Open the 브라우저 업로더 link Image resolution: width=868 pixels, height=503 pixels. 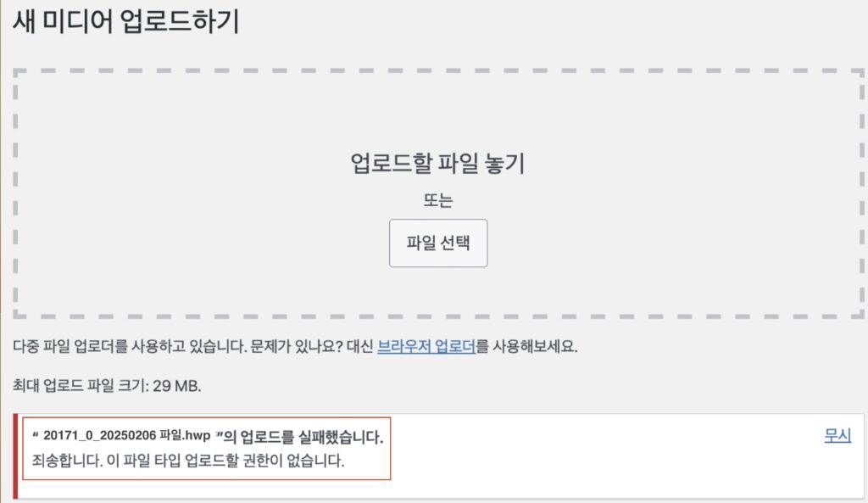point(426,348)
